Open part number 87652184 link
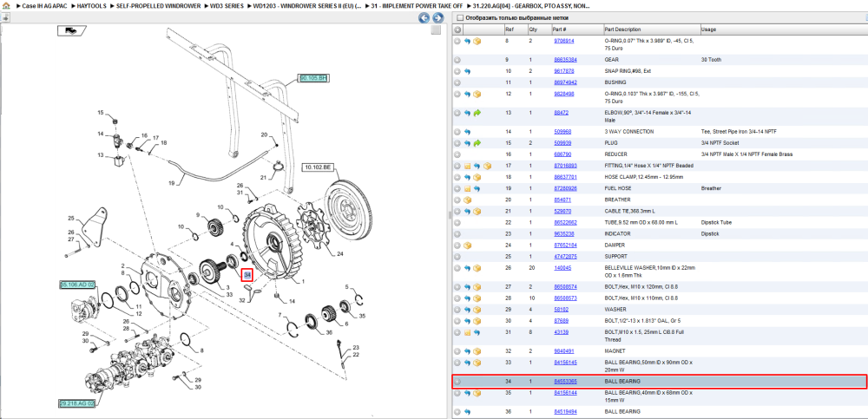 click(566, 246)
